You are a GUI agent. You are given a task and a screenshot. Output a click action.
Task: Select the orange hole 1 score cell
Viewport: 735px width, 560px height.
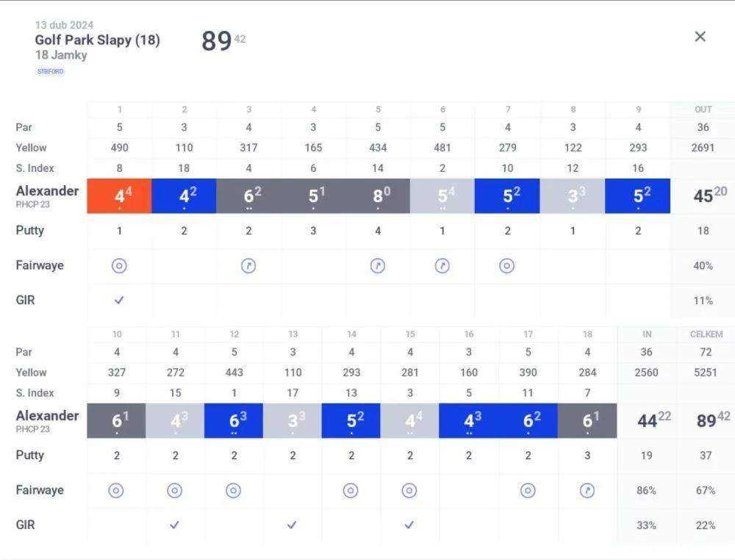pyautogui.click(x=119, y=196)
